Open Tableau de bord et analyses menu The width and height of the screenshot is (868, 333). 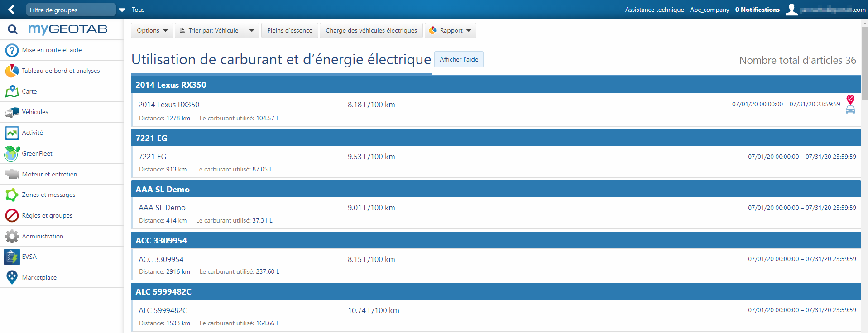coord(62,71)
